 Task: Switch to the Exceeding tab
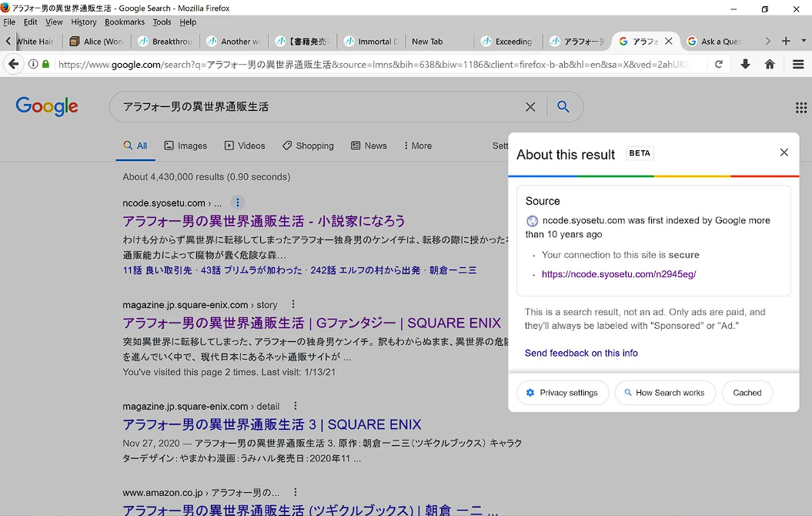[509, 42]
